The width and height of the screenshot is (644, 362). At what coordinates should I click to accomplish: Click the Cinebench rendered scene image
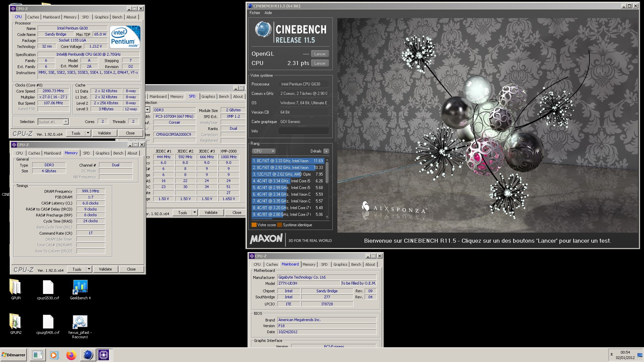pos(488,125)
